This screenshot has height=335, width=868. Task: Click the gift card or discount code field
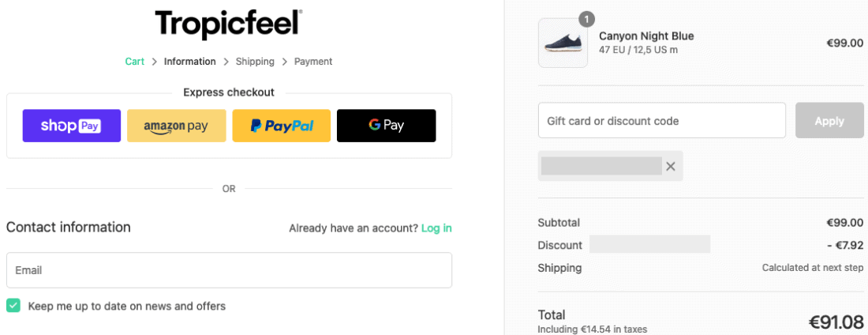661,121
